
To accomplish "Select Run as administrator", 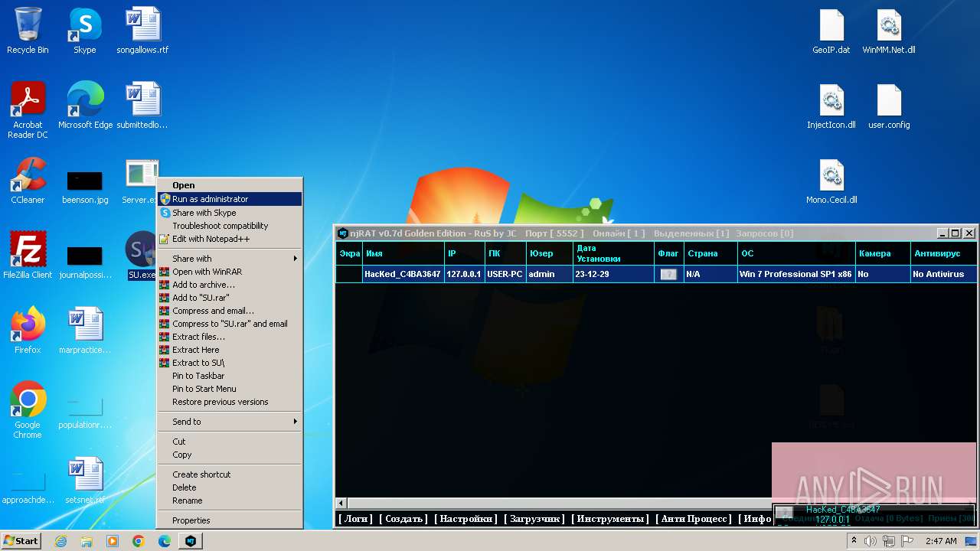I will point(230,199).
